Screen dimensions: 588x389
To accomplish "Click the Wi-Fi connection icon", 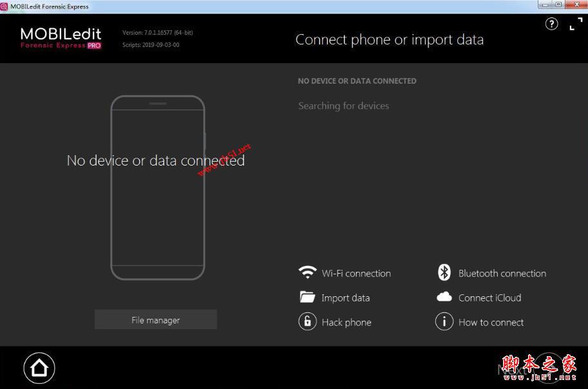I will point(307,272).
